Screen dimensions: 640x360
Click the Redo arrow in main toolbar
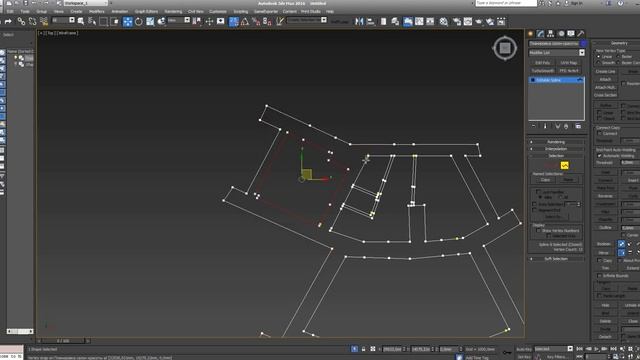click(8, 22)
